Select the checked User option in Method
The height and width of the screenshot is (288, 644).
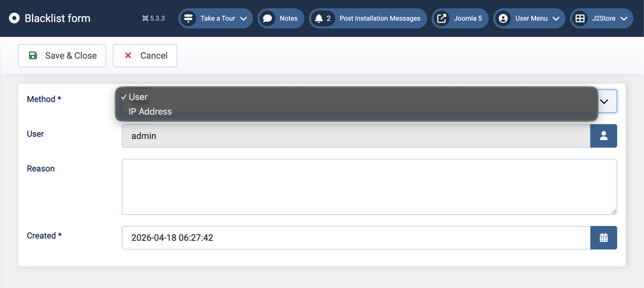point(138,97)
